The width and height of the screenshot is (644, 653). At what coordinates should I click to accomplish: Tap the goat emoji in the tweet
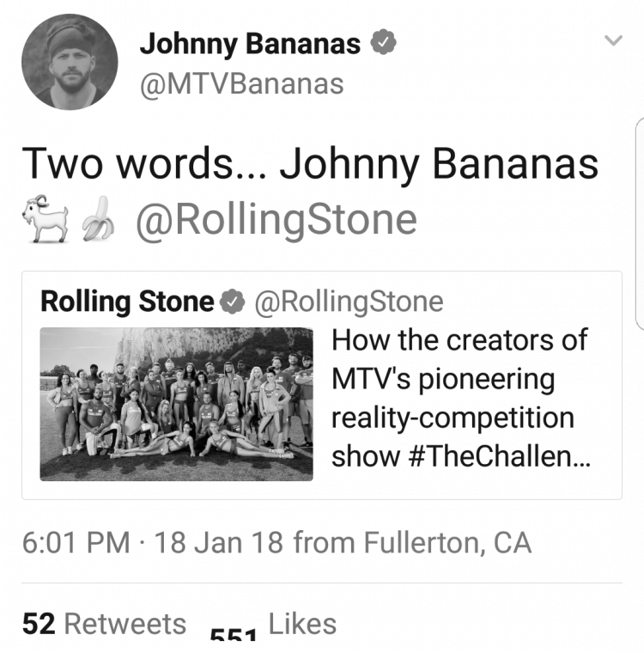(x=46, y=218)
